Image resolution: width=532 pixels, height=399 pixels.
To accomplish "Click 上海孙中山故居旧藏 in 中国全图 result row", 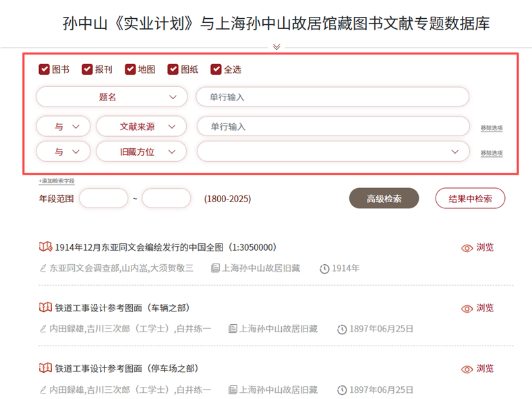I will click(261, 268).
